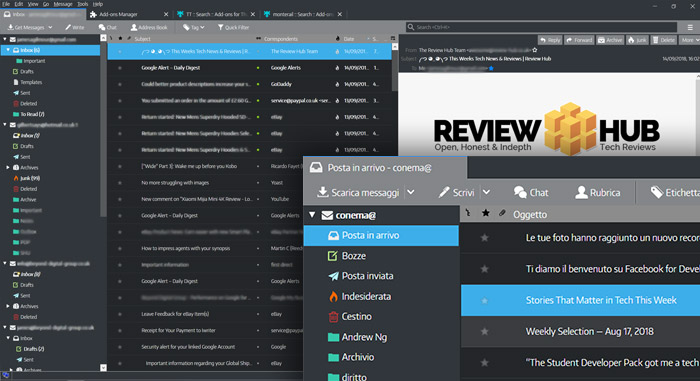Delete the open message
The image size is (700, 381).
(x=664, y=40)
